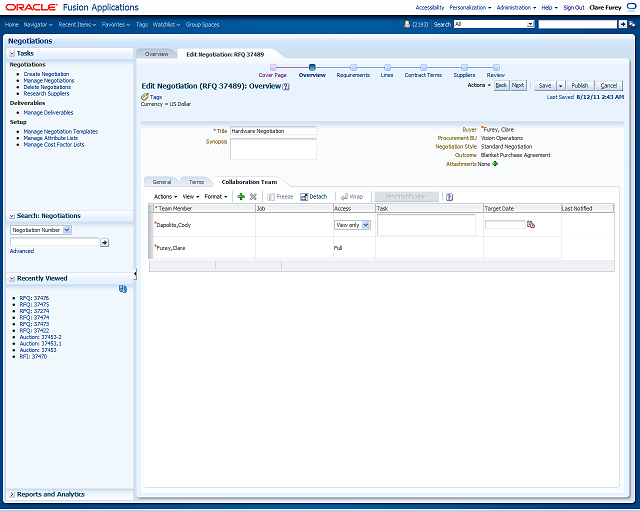Click the Cancel button

pos(609,86)
